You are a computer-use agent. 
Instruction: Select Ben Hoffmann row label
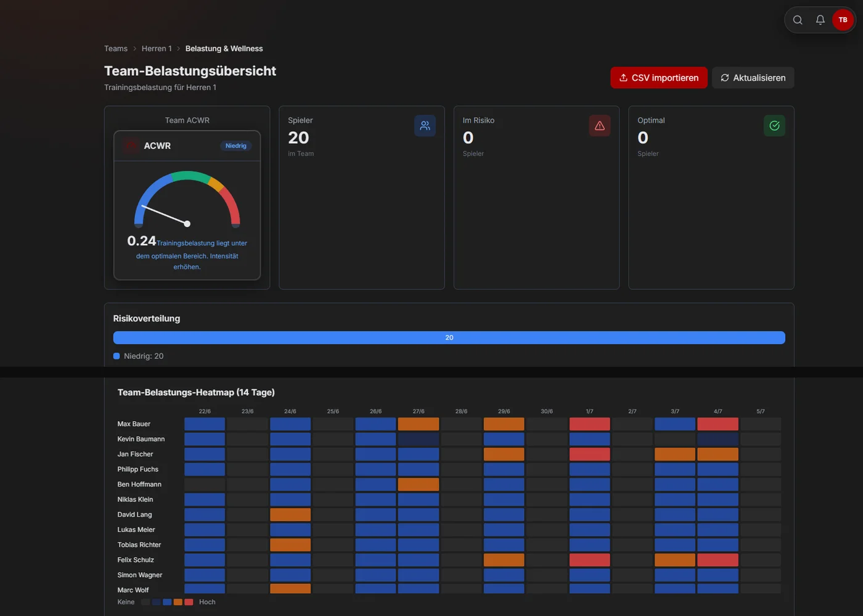139,485
